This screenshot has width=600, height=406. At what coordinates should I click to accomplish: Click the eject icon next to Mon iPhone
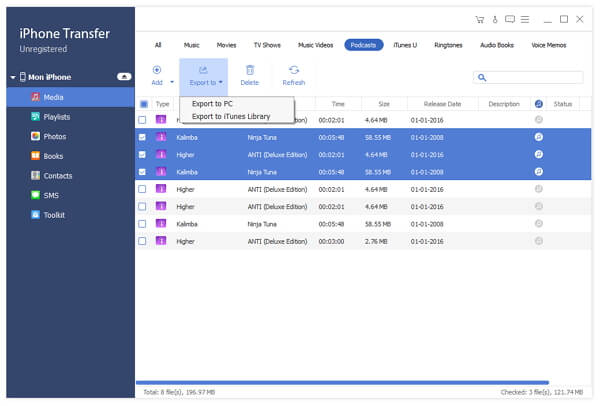[124, 77]
